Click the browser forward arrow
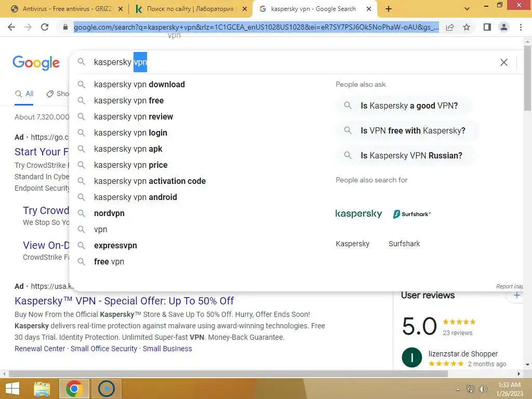532x399 pixels. [28, 27]
